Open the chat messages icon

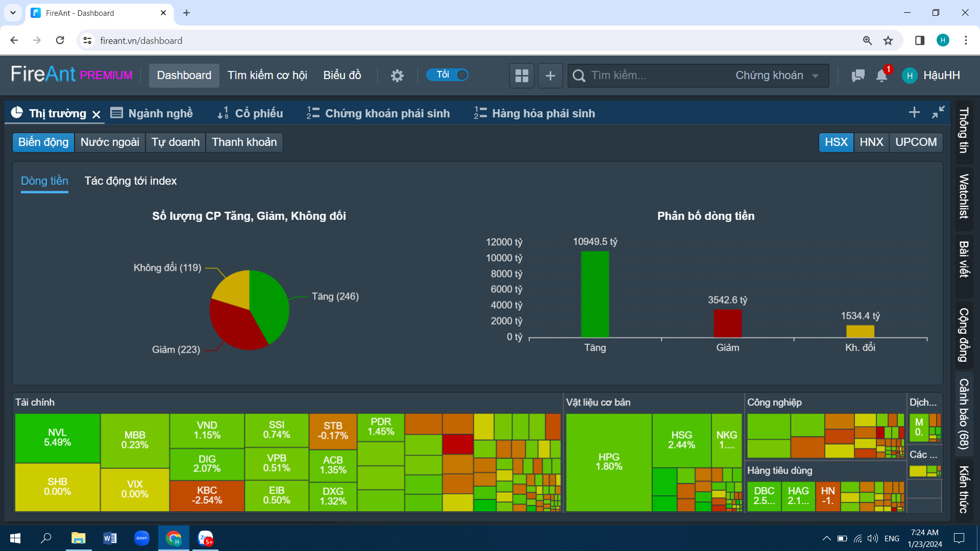coord(858,76)
